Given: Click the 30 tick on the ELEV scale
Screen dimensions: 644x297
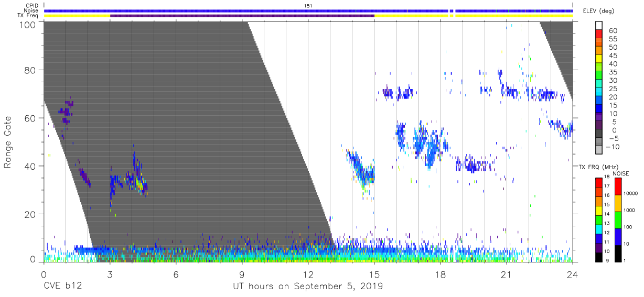Looking at the screenshot, I should [613, 80].
